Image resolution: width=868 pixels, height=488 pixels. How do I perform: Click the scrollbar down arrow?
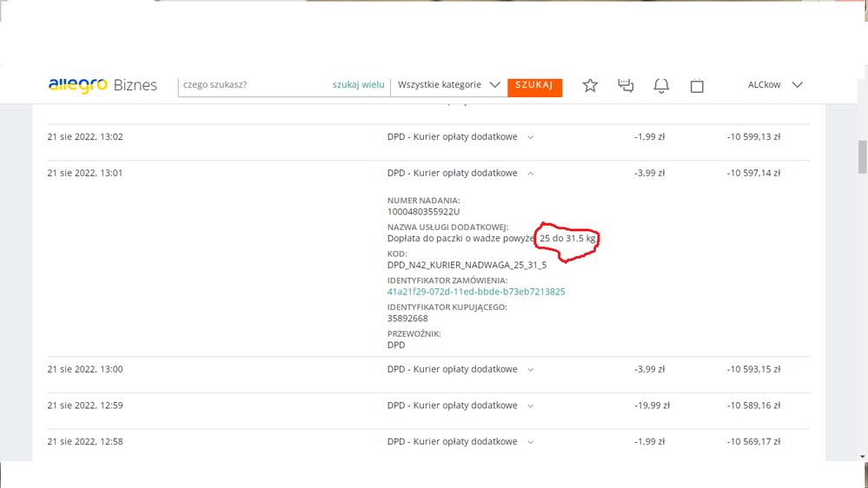862,456
